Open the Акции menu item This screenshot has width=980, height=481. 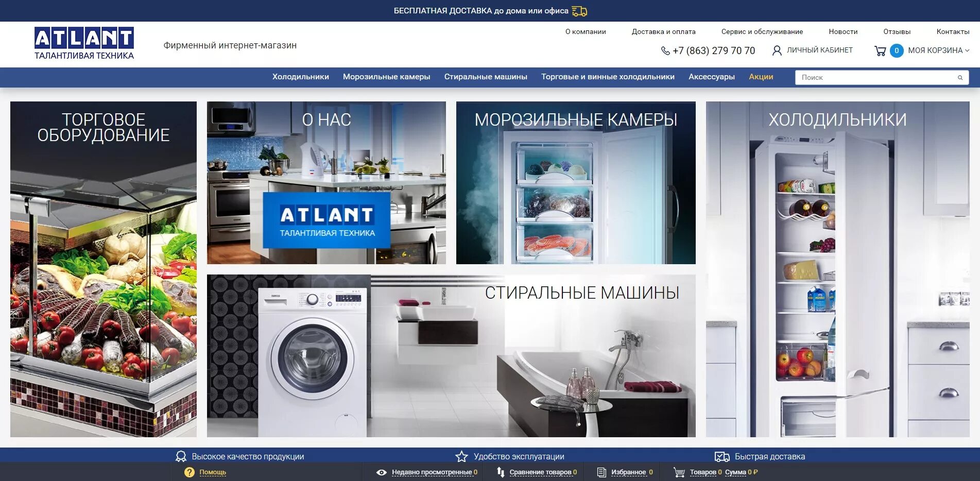(x=761, y=77)
